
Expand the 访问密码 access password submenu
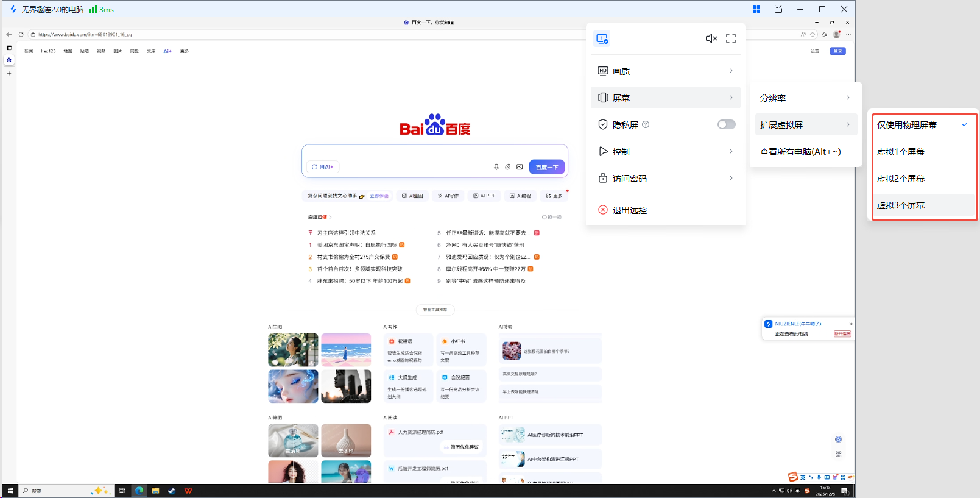(x=666, y=178)
